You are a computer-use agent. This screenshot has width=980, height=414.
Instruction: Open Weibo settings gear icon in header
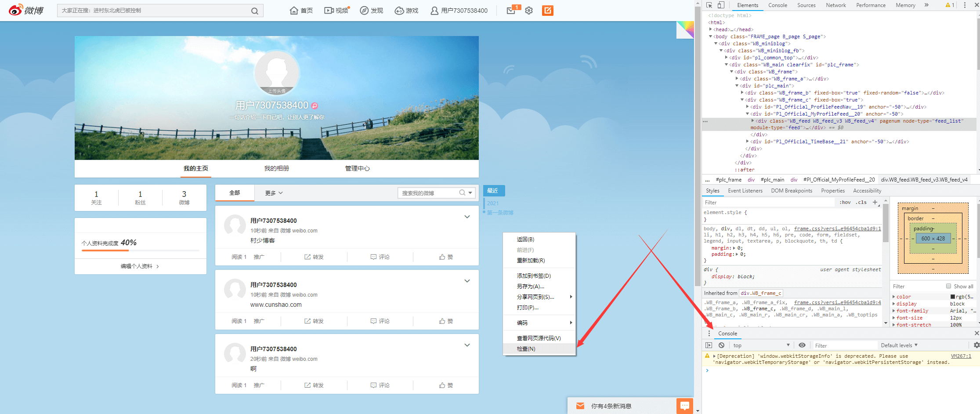pos(529,11)
